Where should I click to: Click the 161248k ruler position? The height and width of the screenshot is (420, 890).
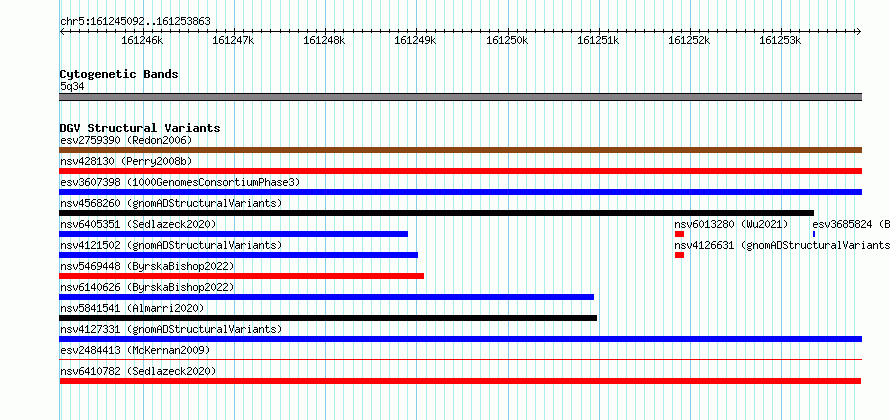coord(325,41)
